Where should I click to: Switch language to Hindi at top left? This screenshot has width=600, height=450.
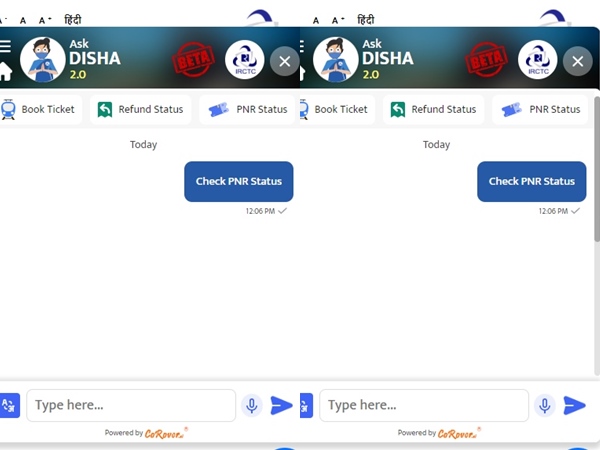(x=73, y=19)
